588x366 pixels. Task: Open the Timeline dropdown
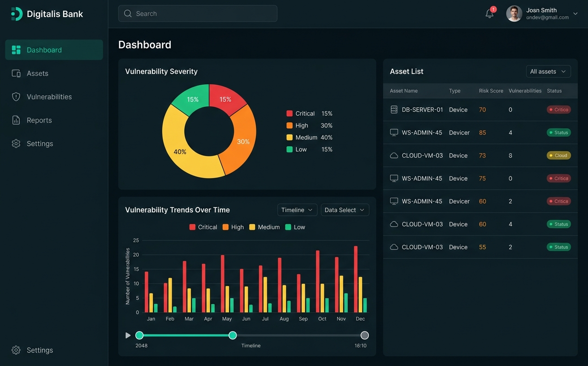[x=297, y=209]
